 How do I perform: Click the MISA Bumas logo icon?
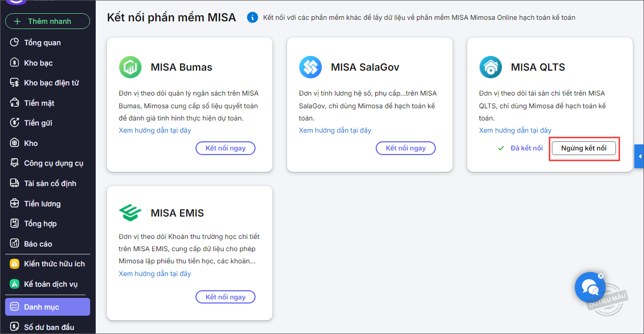[x=130, y=67]
